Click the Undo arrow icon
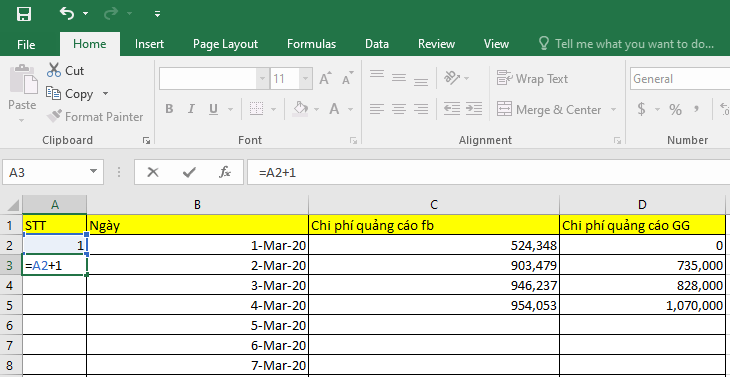The width and height of the screenshot is (730, 377). (x=67, y=13)
